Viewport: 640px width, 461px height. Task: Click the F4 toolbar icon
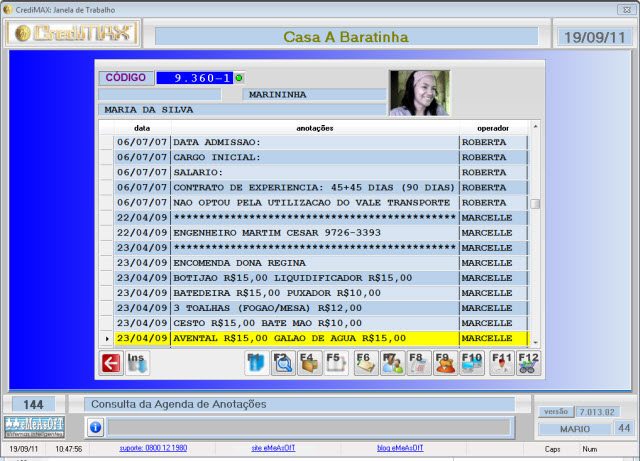pos(310,363)
